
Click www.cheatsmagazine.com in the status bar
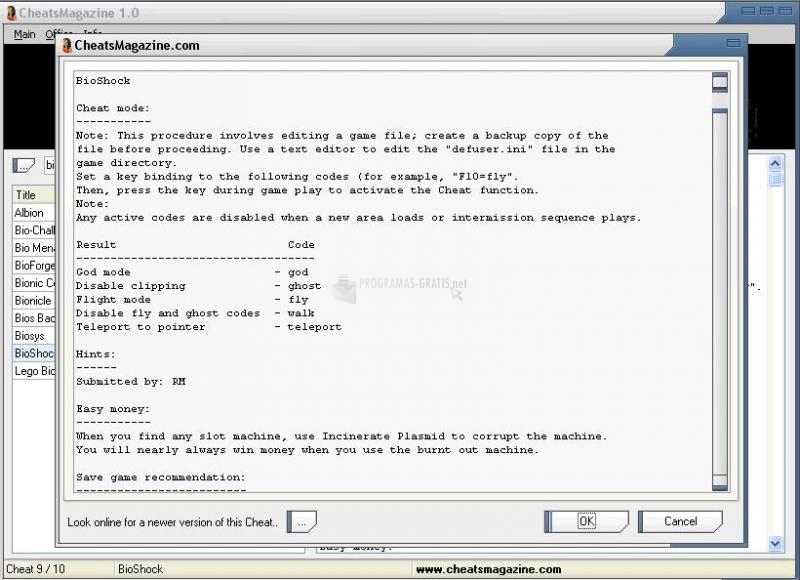click(488, 569)
